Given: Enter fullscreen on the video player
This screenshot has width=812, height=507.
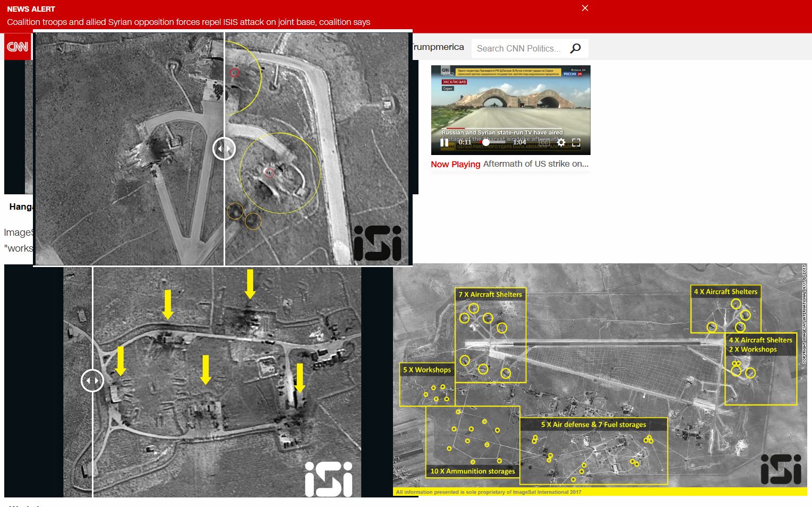Looking at the screenshot, I should [x=576, y=142].
